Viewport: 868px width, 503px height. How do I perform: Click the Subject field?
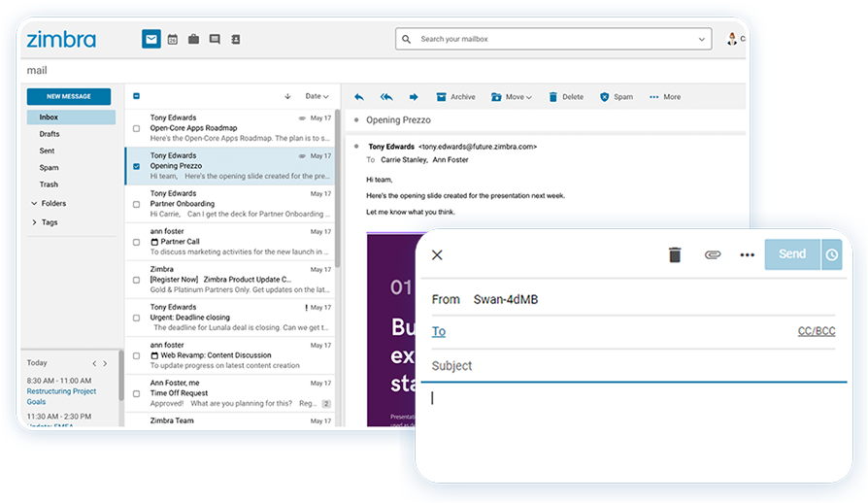(x=633, y=366)
